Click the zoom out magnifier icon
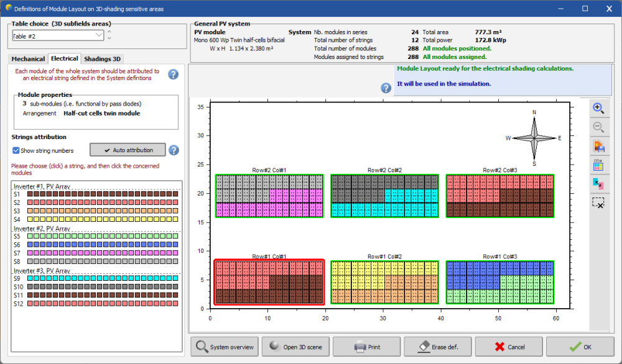Screen dimensions: 622x364 pyautogui.click(x=598, y=127)
